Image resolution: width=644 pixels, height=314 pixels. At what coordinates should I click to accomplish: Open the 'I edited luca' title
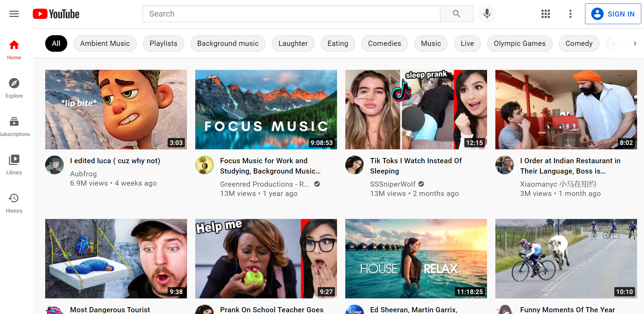click(x=115, y=161)
